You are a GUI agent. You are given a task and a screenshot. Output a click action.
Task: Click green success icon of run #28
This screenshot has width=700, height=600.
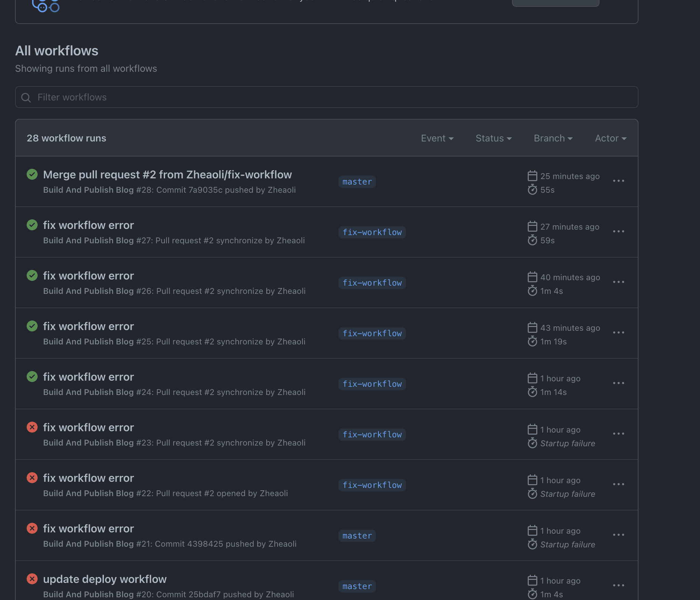pos(32,175)
